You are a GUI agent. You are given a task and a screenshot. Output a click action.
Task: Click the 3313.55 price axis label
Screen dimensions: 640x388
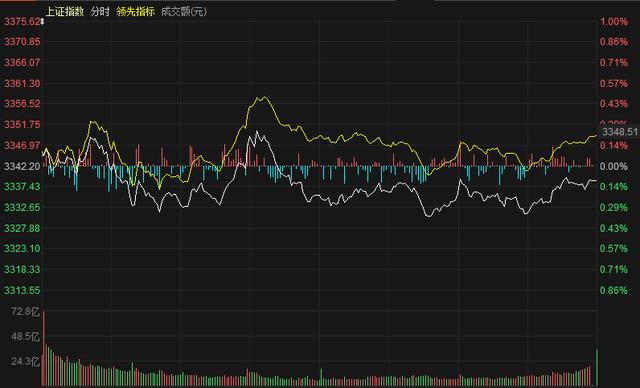point(22,290)
